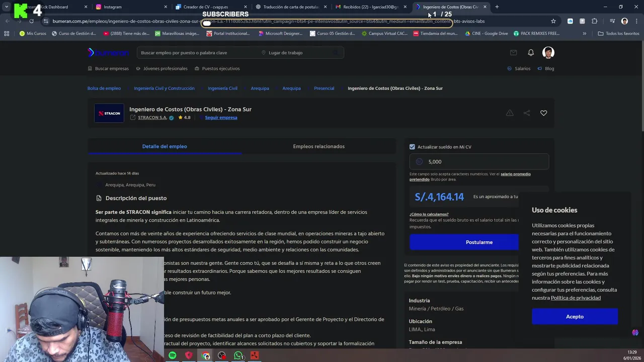Viewport: 644px width, 362px height.
Task: Save job with heart icon
Action: (x=543, y=113)
